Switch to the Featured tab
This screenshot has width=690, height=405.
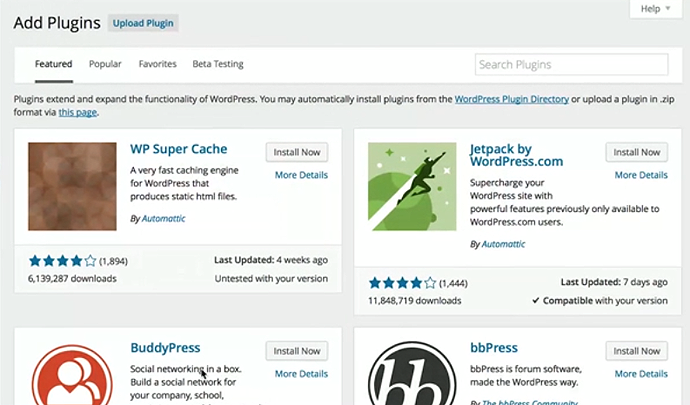(54, 64)
